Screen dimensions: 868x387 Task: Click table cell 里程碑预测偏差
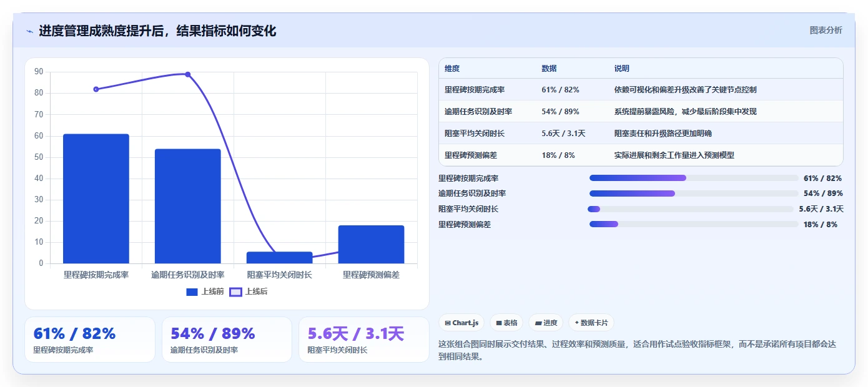(x=471, y=155)
